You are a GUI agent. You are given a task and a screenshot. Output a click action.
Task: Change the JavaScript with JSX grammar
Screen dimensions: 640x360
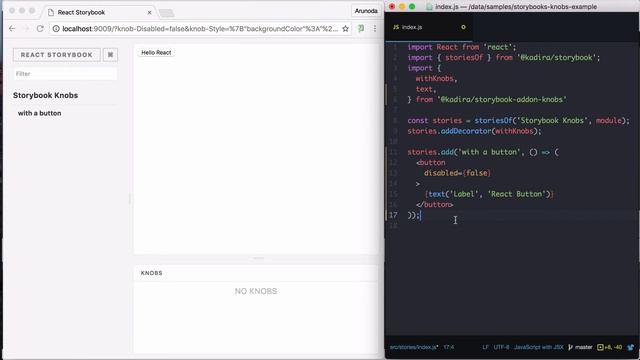click(x=539, y=347)
